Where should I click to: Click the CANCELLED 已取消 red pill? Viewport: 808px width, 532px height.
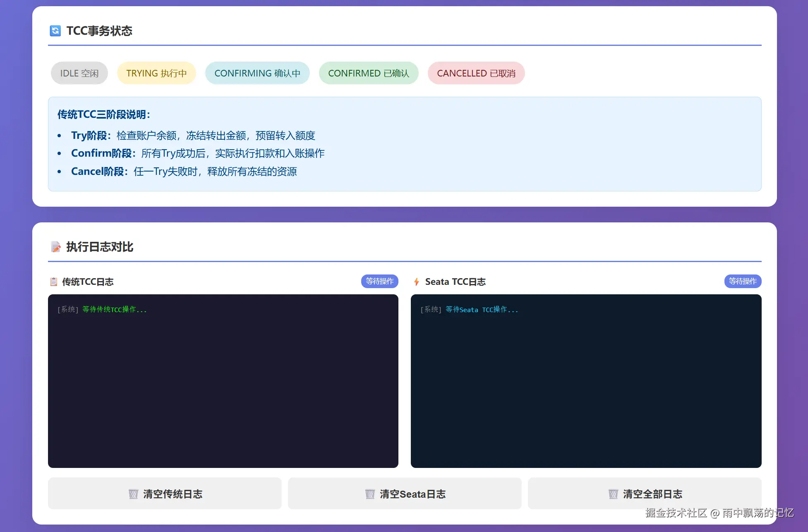point(476,73)
